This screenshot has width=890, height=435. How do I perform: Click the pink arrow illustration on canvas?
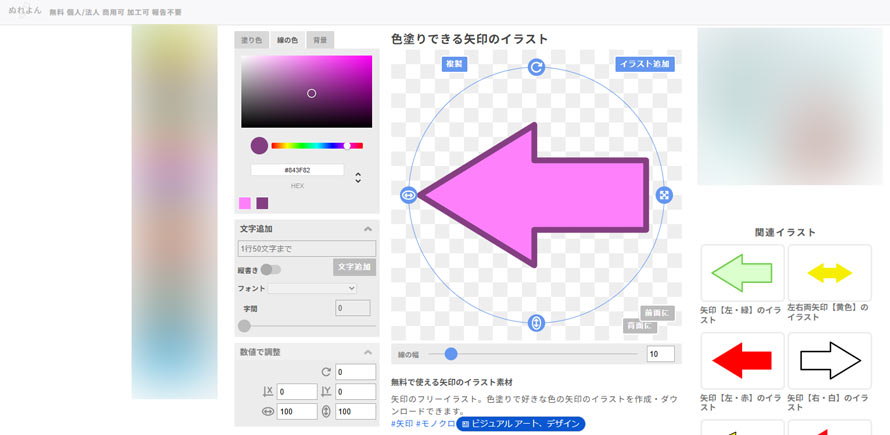pos(534,195)
